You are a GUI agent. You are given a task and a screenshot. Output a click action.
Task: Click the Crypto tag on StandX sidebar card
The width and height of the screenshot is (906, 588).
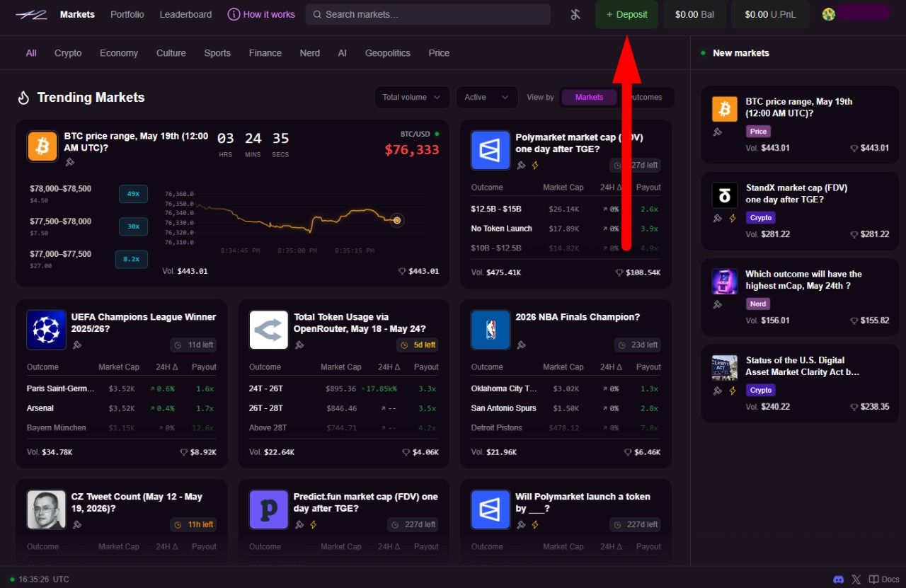(x=761, y=218)
